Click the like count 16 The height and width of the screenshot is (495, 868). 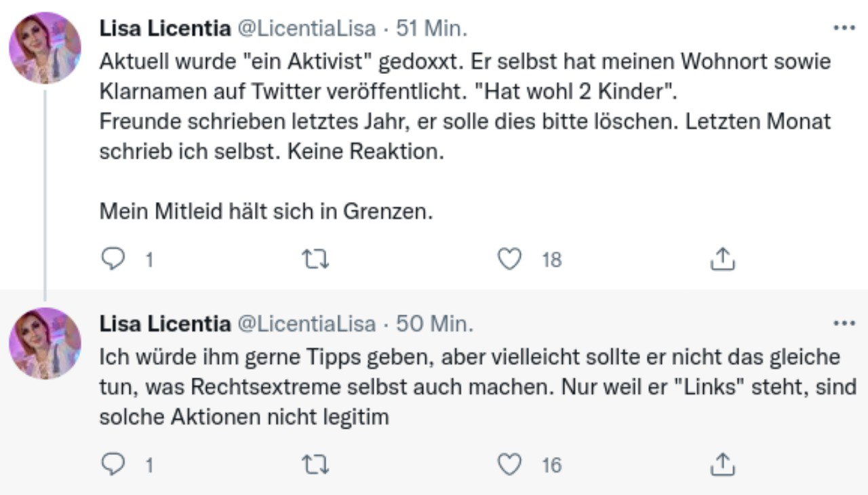point(552,465)
